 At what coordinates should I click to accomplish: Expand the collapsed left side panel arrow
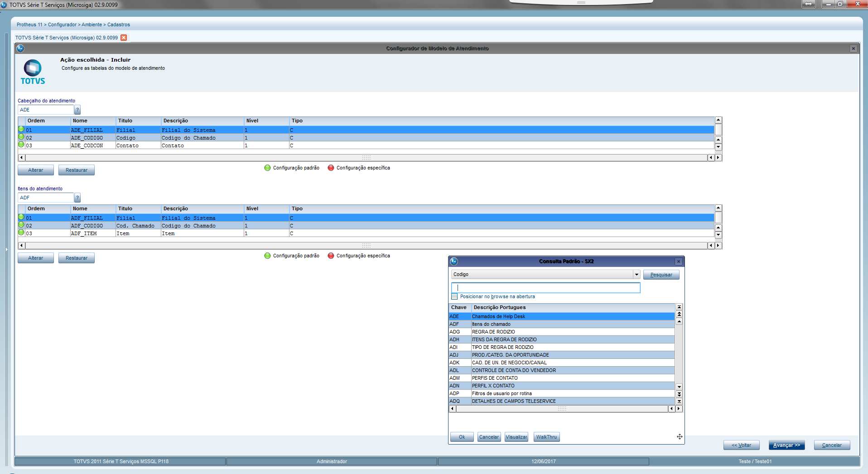(x=6, y=249)
